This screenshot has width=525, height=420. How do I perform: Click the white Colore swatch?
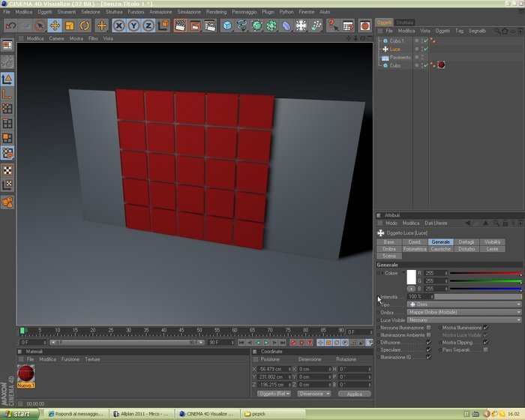pos(411,277)
